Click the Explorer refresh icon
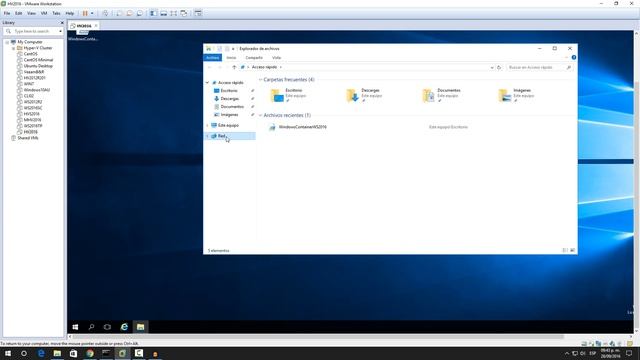This screenshot has width=640, height=360. (x=499, y=67)
